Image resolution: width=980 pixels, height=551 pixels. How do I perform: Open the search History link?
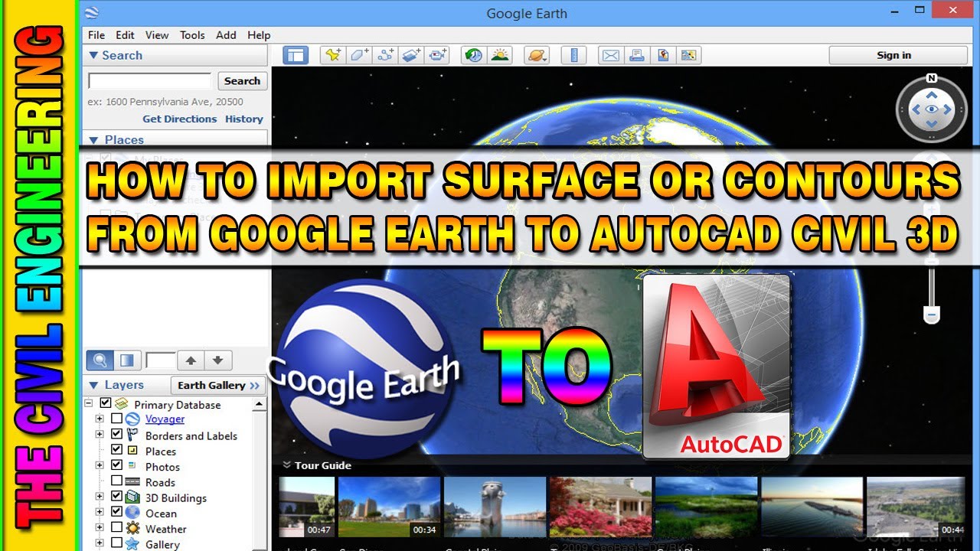(x=244, y=119)
